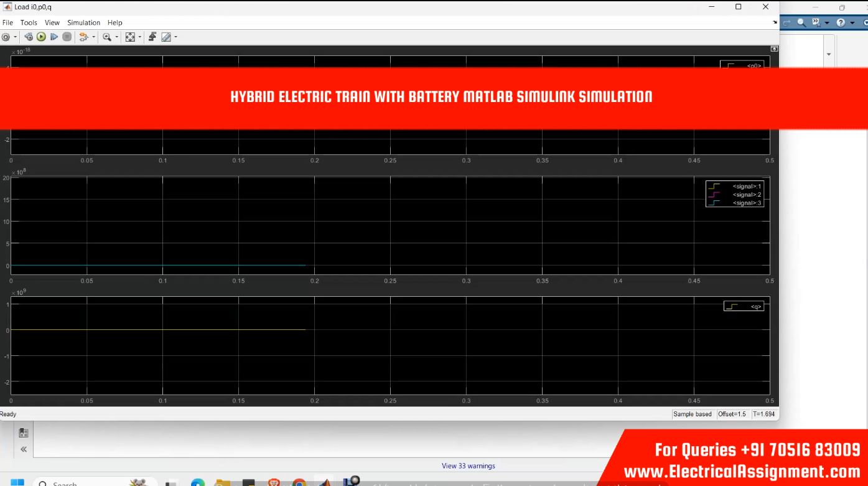The width and height of the screenshot is (868, 486).
Task: Expand the Zoom tool dropdown arrow
Action: click(x=117, y=37)
